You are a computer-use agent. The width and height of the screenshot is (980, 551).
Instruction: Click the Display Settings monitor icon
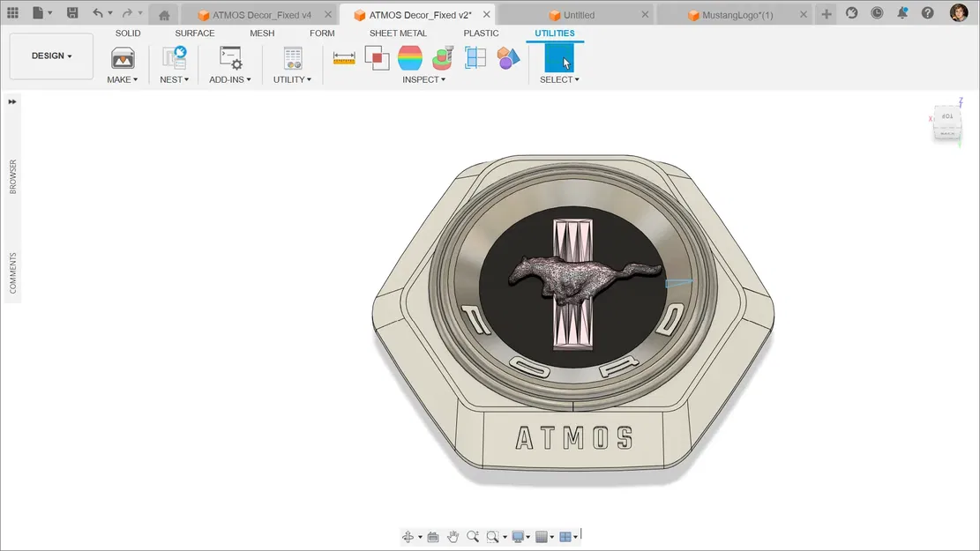click(x=519, y=536)
